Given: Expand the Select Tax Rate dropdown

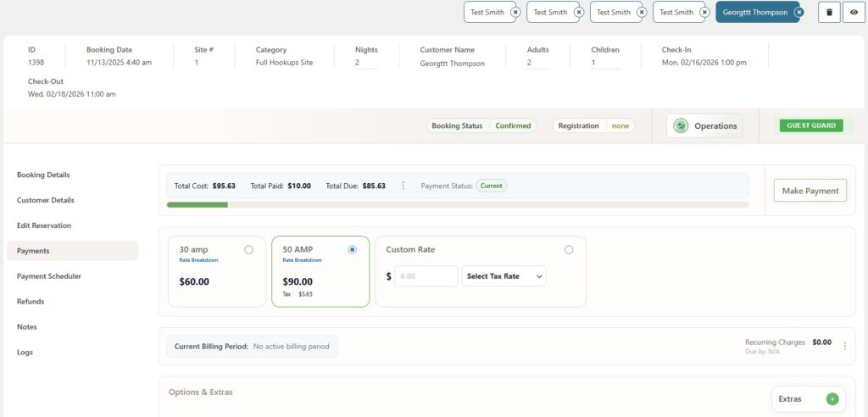Looking at the screenshot, I should (504, 276).
